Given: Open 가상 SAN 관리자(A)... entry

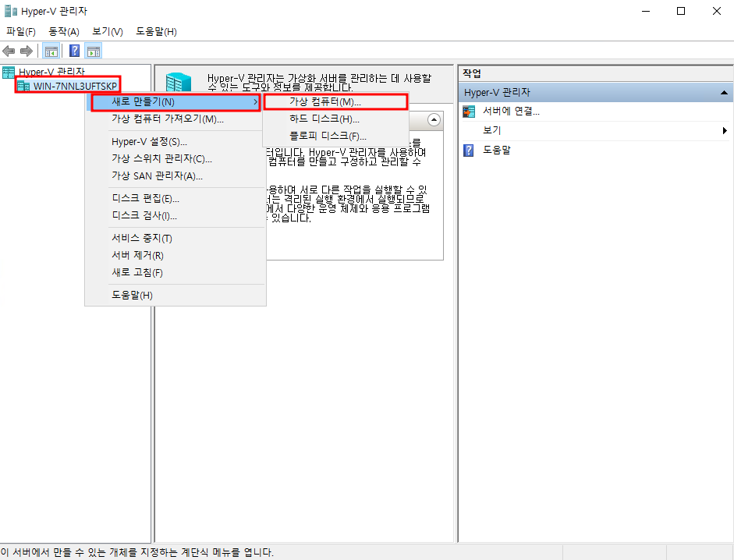Looking at the screenshot, I should [x=176, y=176].
